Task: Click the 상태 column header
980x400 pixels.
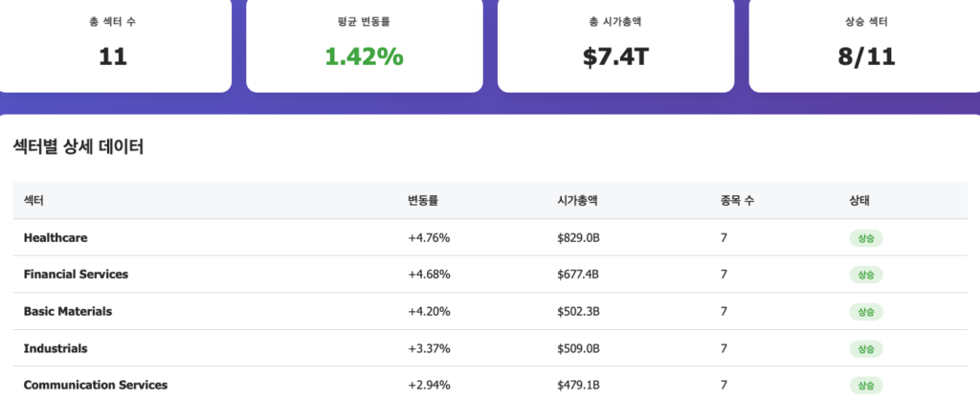Action: (858, 201)
